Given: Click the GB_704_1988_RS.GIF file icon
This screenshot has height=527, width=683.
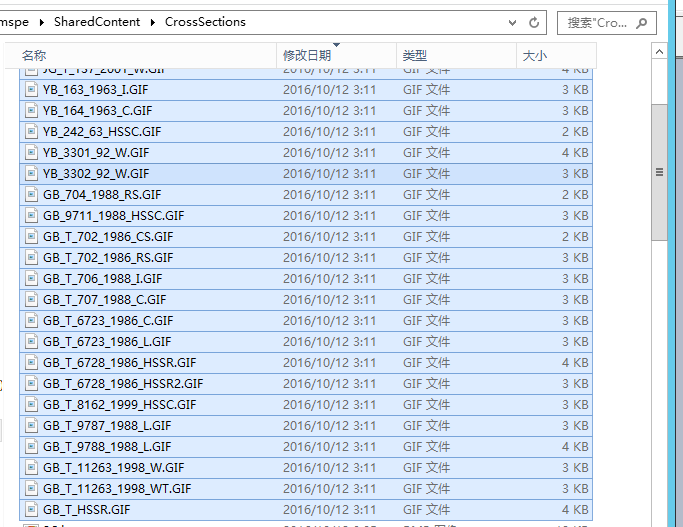Looking at the screenshot, I should 31,195.
